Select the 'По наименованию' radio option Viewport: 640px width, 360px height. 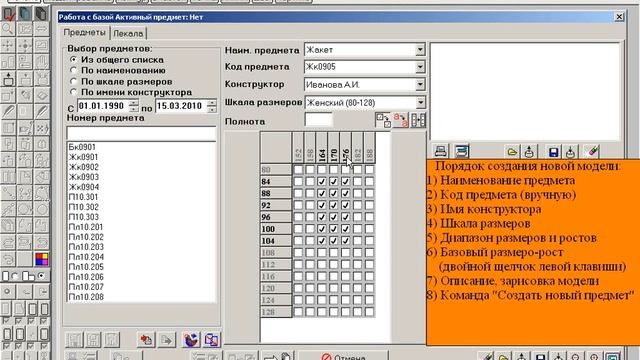(x=73, y=70)
